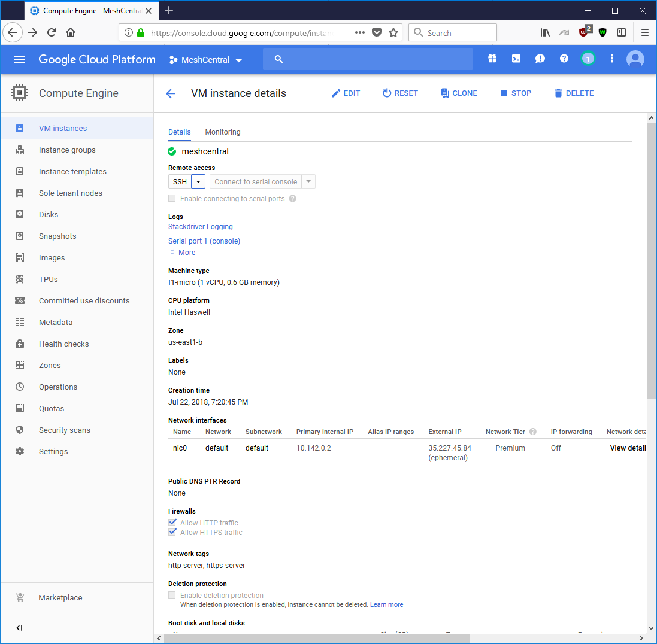Open Instance groups in the sidebar
The image size is (657, 644).
click(x=77, y=150)
